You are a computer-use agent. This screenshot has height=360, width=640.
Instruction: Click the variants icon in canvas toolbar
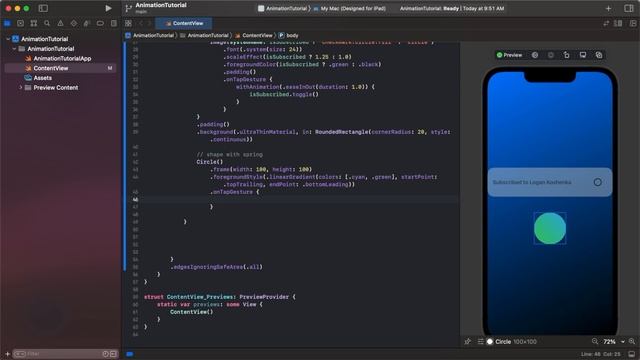pyautogui.click(x=551, y=55)
